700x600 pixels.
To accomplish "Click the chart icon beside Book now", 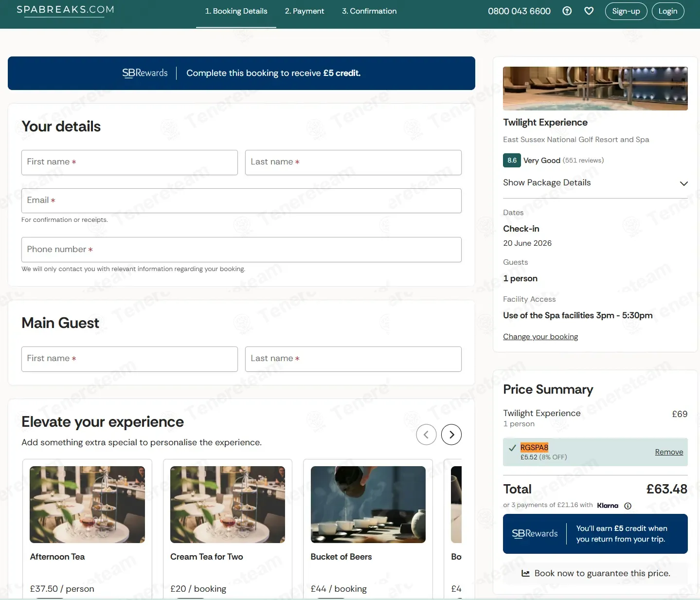I will coord(525,573).
